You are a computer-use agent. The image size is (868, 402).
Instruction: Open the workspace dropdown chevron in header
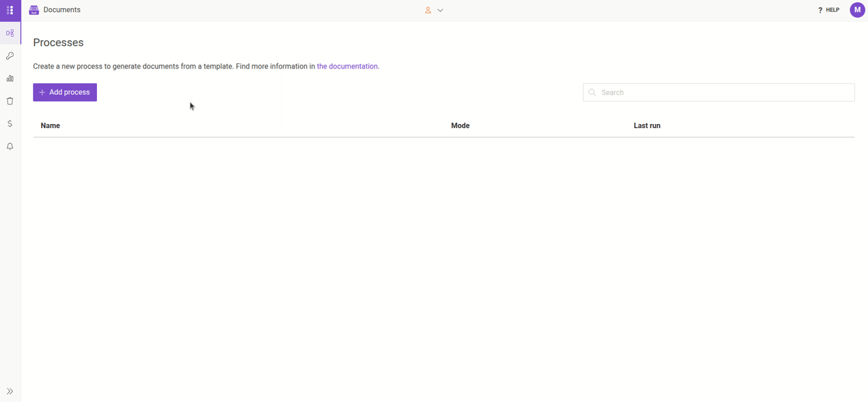click(x=440, y=11)
